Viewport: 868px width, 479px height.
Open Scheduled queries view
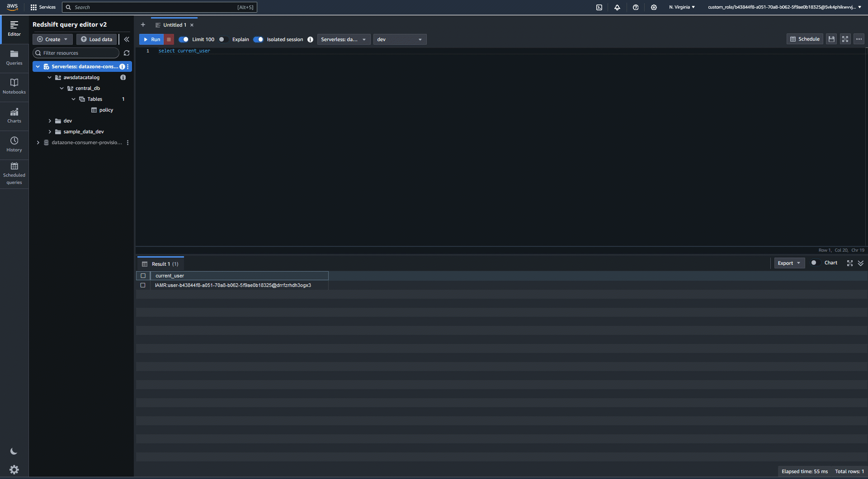coord(14,174)
